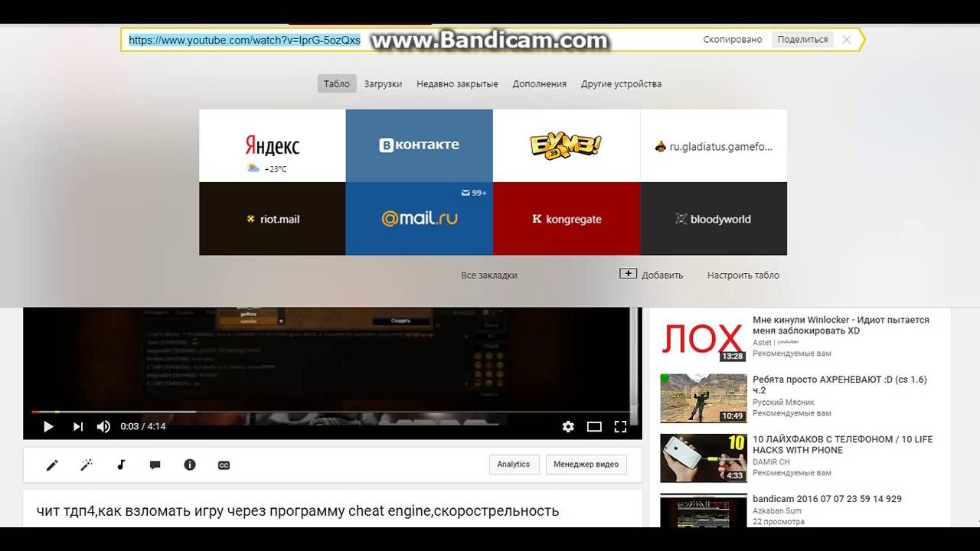Open the video settings gear
Image resolution: width=980 pixels, height=551 pixels.
[x=568, y=427]
